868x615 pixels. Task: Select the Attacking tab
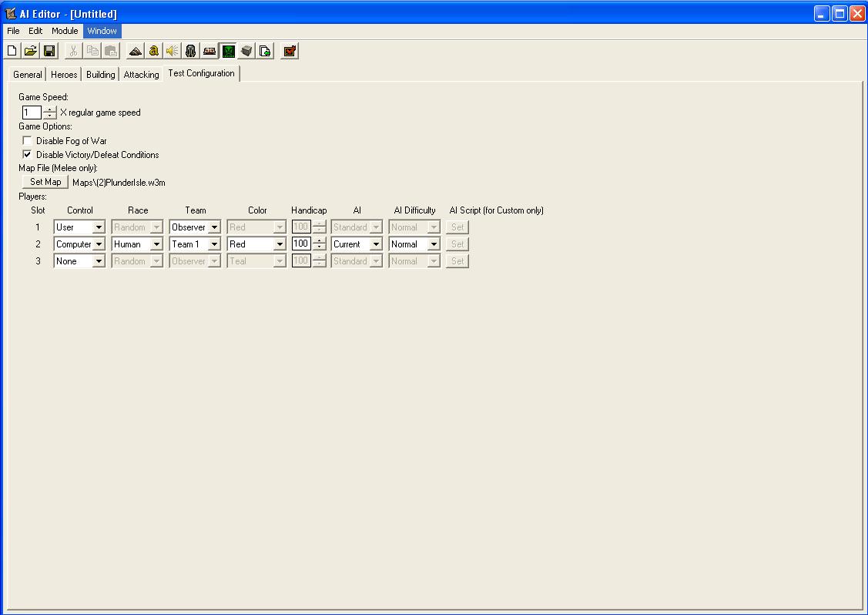pyautogui.click(x=141, y=74)
